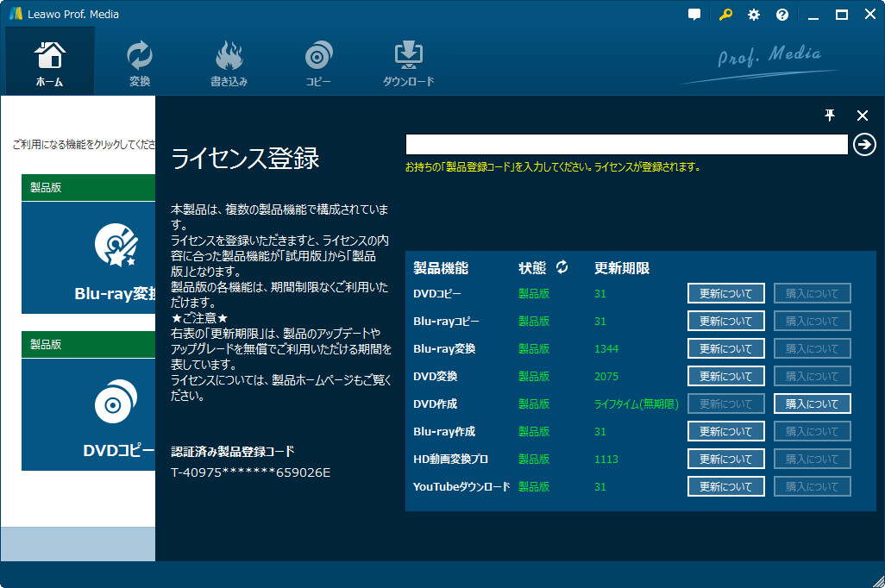Switch to the 書き込み burn tab
The image size is (885, 588).
click(x=229, y=64)
